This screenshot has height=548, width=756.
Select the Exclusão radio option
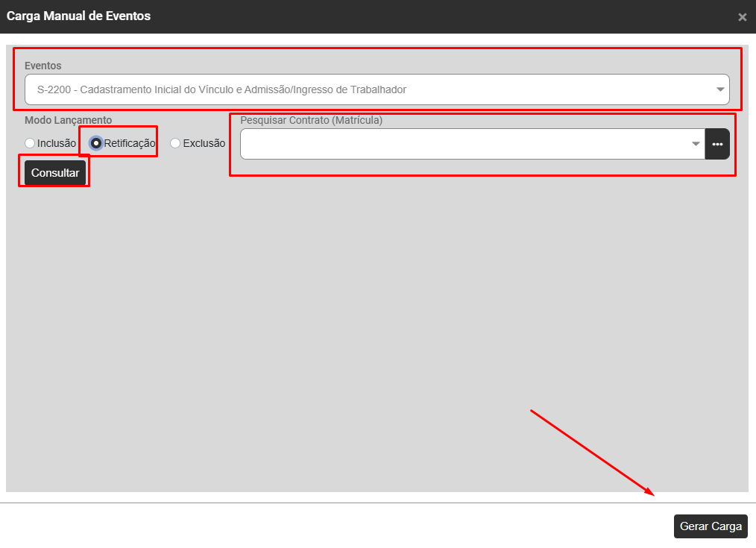click(175, 143)
